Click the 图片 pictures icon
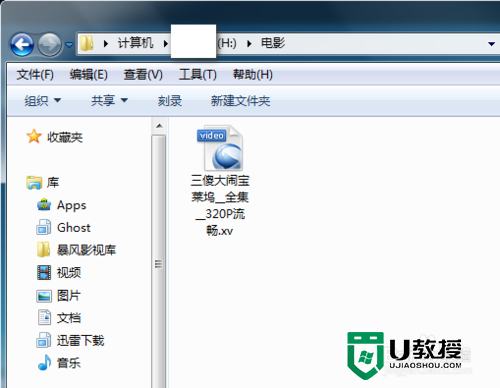The width and height of the screenshot is (500, 388). [x=44, y=296]
